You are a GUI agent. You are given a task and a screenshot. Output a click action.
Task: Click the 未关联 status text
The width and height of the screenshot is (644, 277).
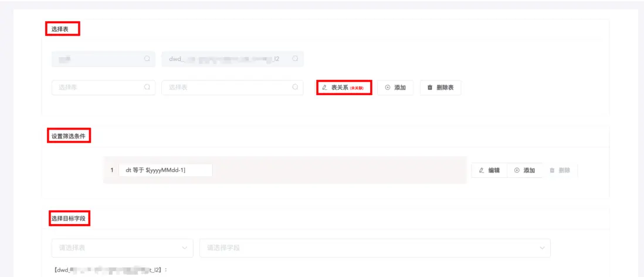pos(357,88)
